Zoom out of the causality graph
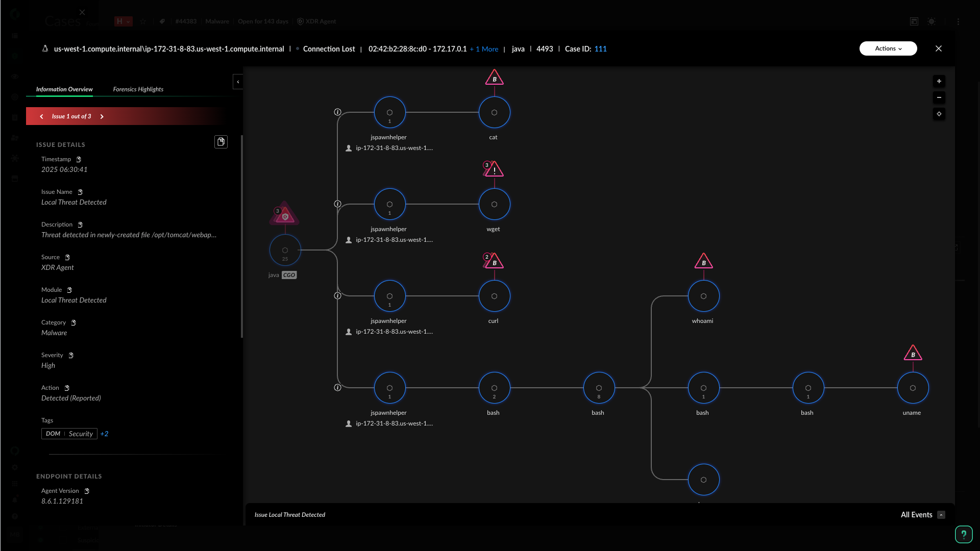 939,97
